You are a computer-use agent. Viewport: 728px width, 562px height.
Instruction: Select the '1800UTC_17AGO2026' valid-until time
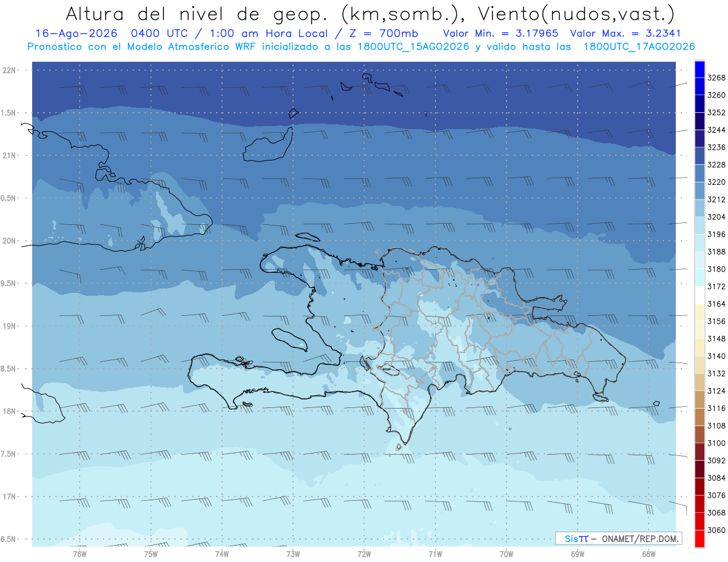coord(639,47)
